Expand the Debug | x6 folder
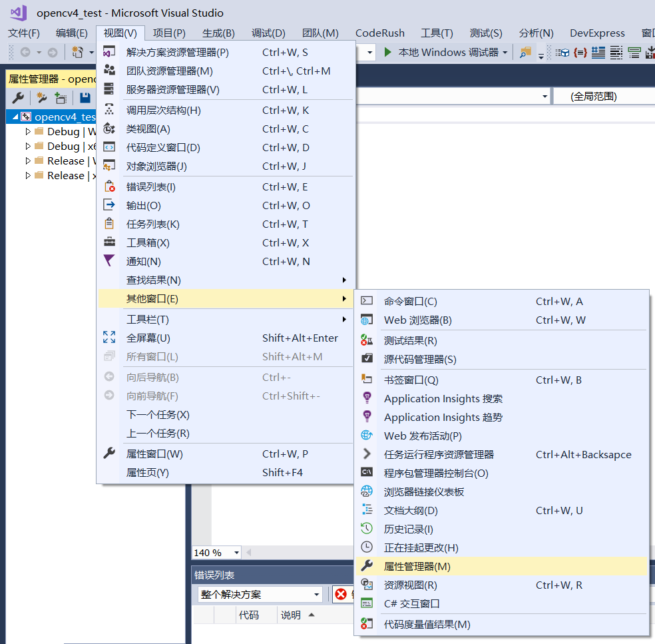The image size is (655, 644). [28, 147]
